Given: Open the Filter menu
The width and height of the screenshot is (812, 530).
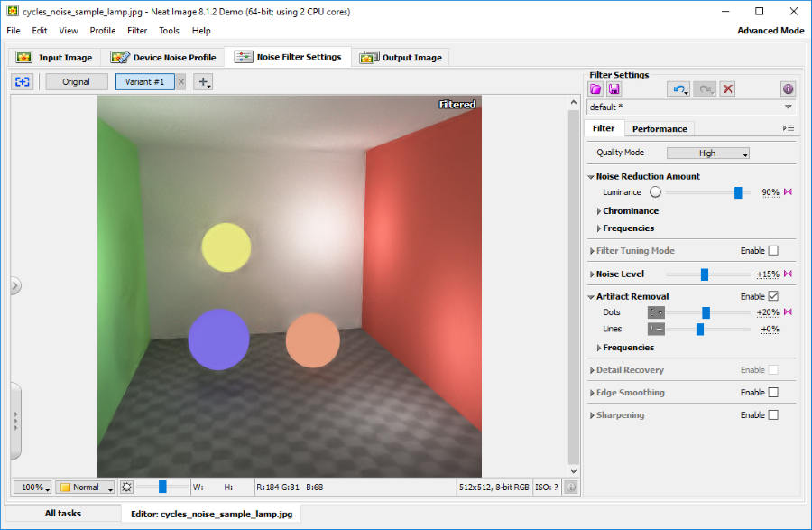Looking at the screenshot, I should click(x=137, y=31).
